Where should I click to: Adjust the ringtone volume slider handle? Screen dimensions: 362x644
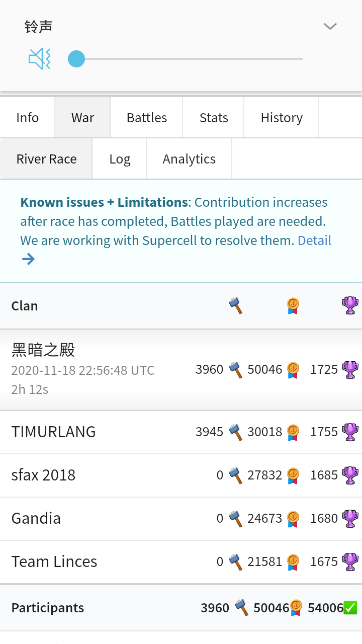(76, 59)
